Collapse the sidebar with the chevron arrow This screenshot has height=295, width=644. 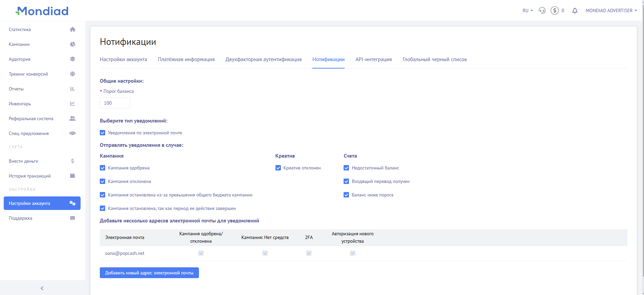(42, 288)
